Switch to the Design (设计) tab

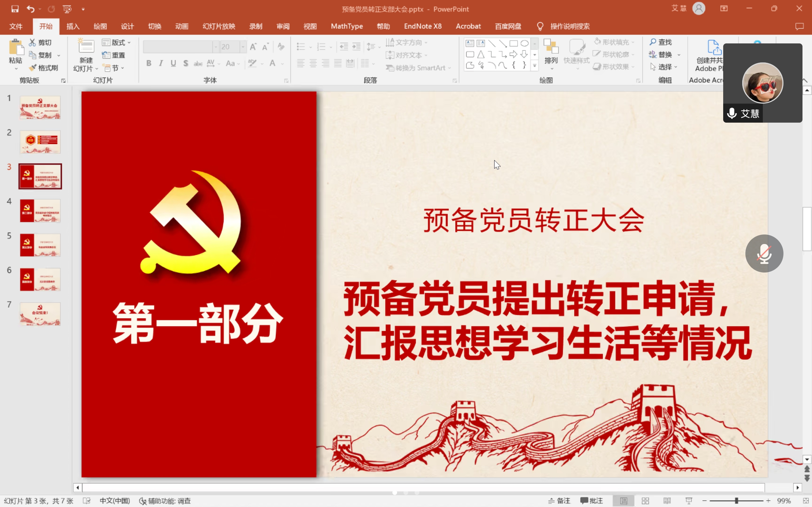[127, 26]
